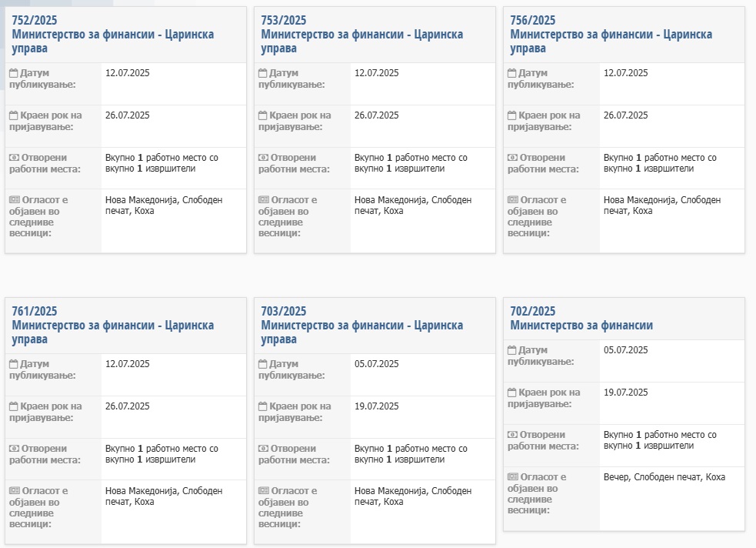This screenshot has width=756, height=548.
Task: Open announcement 702/2025 Министерство за финансии
Action: (581, 319)
